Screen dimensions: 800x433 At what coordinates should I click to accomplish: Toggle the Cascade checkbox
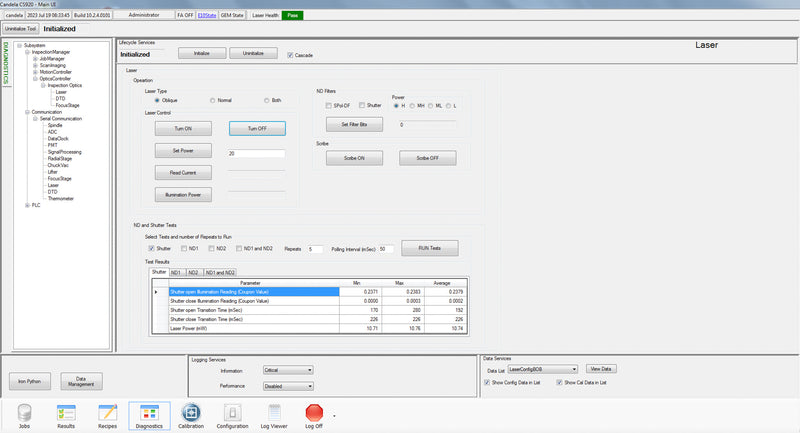tap(290, 55)
